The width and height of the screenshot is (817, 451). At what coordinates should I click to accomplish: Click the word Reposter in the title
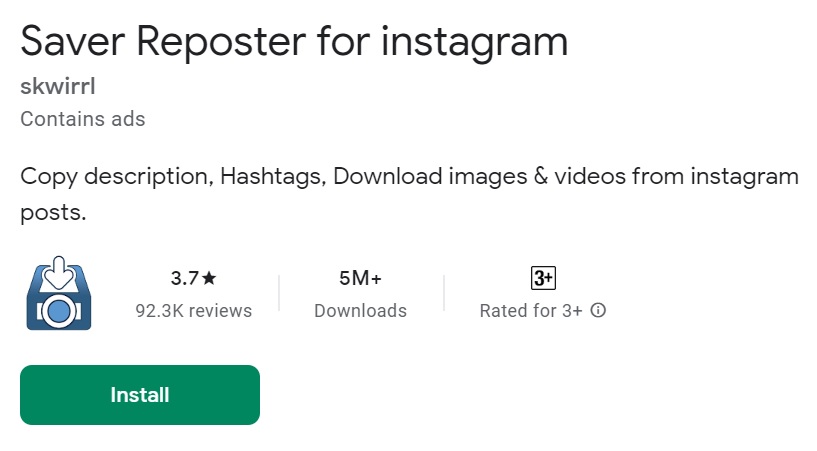[221, 43]
